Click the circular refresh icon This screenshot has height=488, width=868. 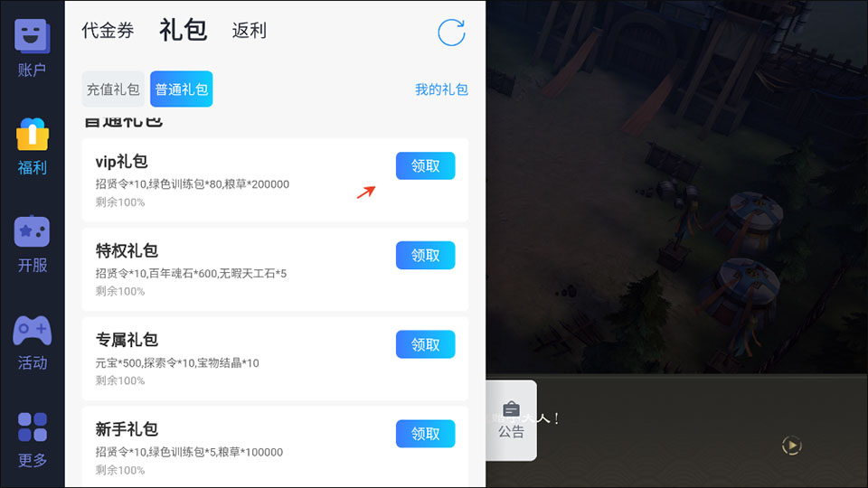click(x=451, y=33)
